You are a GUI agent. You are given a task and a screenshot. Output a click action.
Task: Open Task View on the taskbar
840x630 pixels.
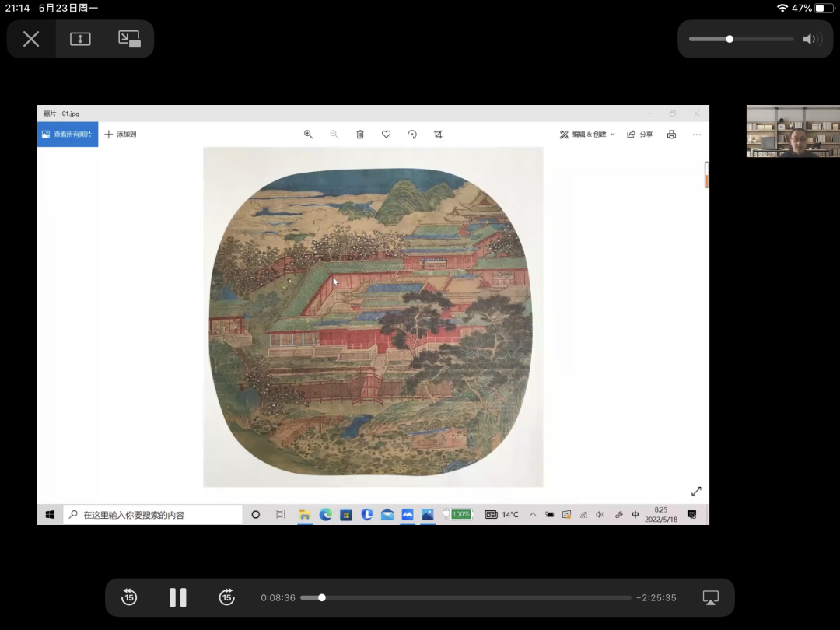[x=281, y=515]
